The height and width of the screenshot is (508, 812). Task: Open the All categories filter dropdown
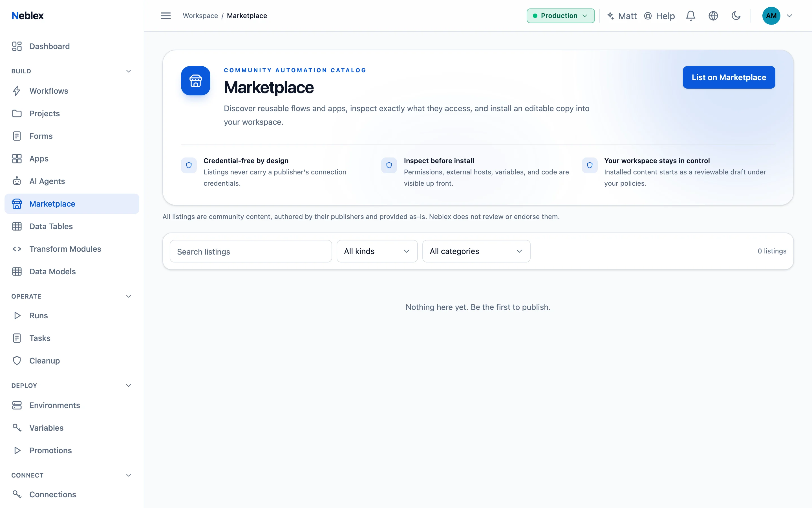[x=476, y=251]
